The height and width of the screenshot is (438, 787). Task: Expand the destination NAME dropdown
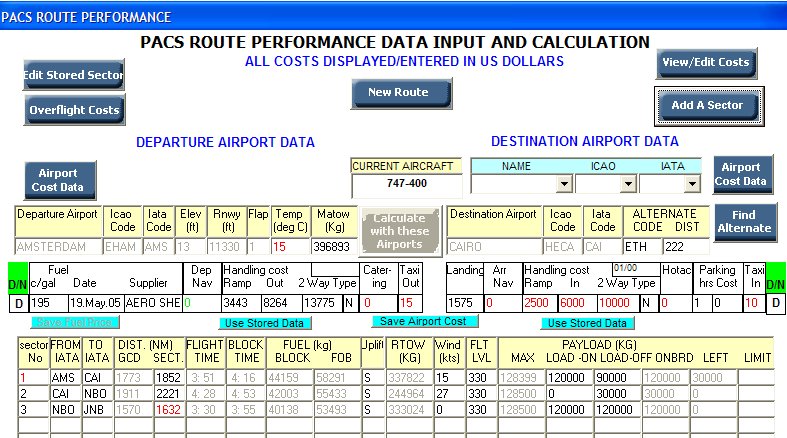point(564,184)
